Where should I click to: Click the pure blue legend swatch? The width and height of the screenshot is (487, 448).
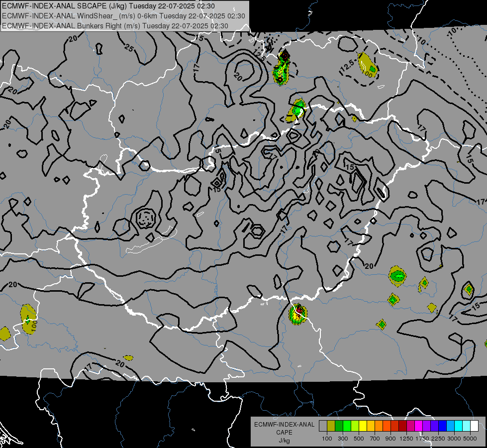tap(443, 426)
